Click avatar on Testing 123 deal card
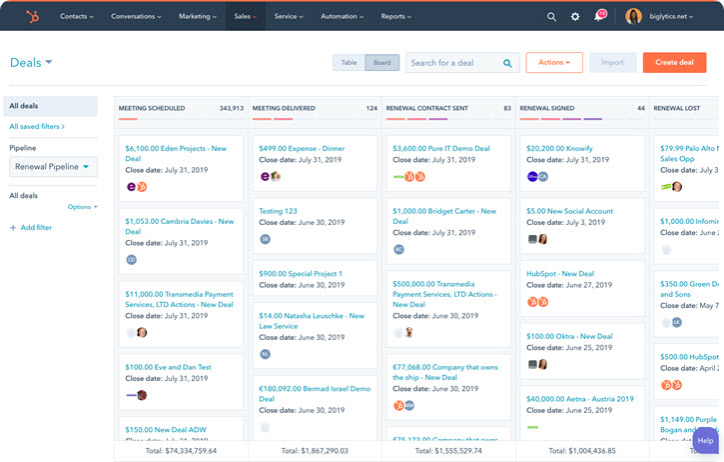 265,239
